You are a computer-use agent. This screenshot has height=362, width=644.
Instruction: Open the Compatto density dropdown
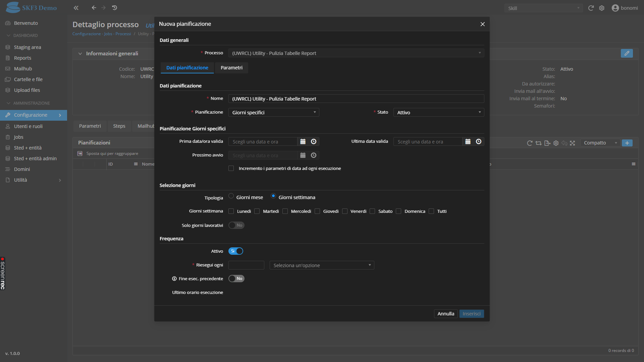(600, 143)
